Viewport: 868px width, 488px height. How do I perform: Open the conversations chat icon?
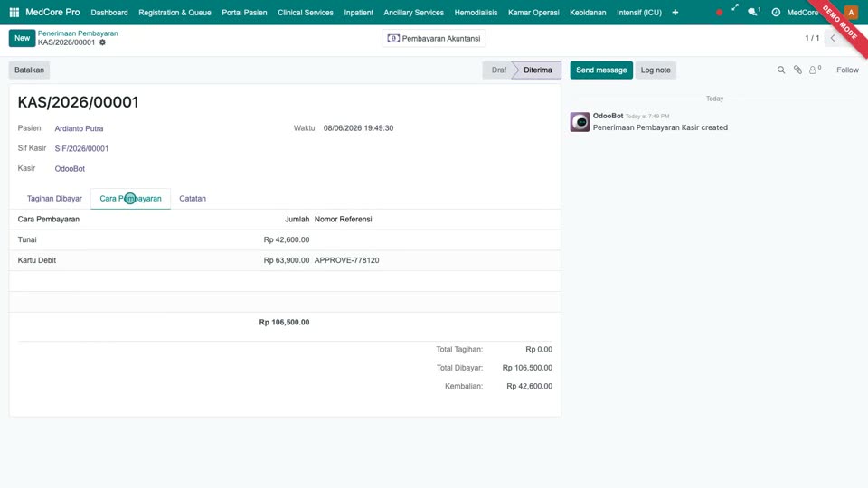tap(752, 12)
